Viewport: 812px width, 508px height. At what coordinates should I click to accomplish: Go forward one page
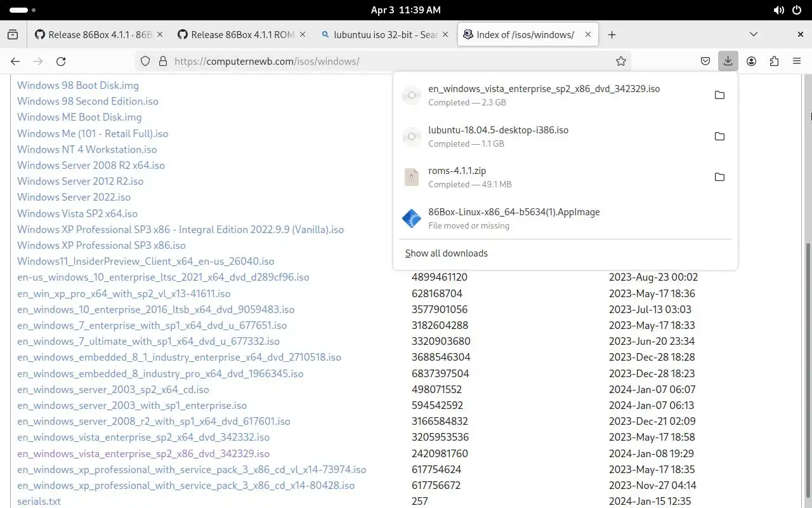[38, 61]
